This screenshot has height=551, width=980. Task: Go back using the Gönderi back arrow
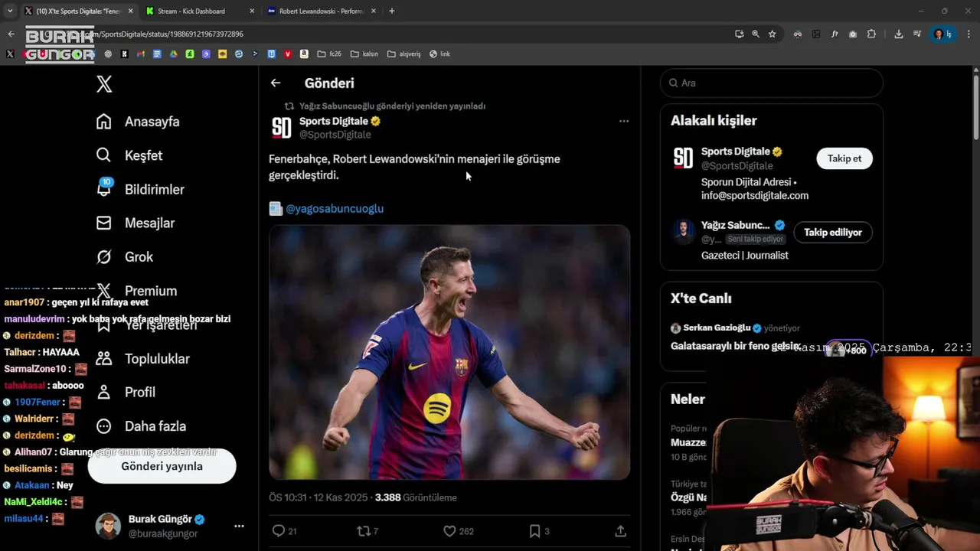(x=276, y=83)
